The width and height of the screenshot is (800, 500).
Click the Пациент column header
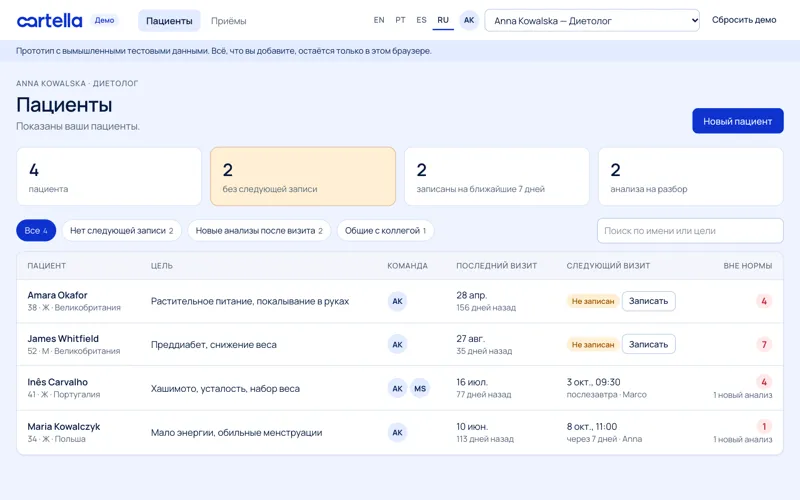click(x=46, y=266)
